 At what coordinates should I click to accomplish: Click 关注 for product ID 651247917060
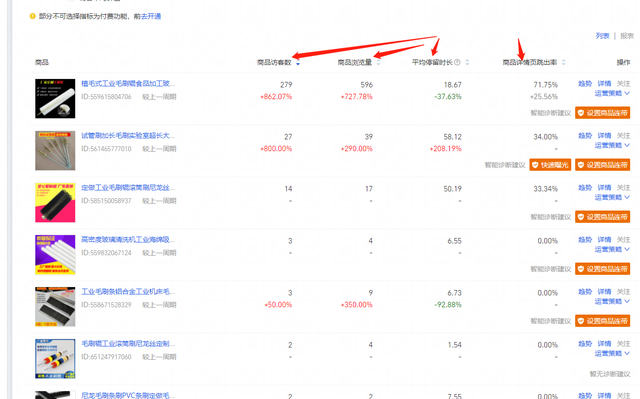click(623, 344)
